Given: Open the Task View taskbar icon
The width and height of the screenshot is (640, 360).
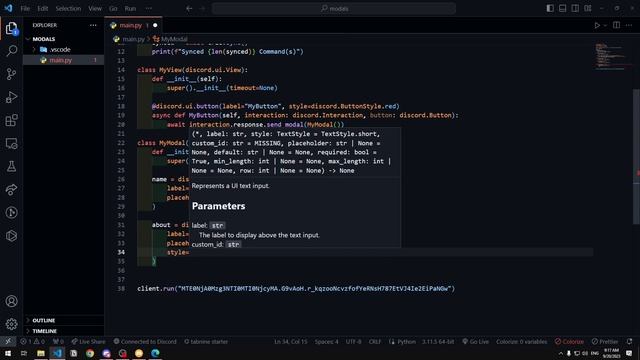Looking at the screenshot, I should [x=24, y=353].
